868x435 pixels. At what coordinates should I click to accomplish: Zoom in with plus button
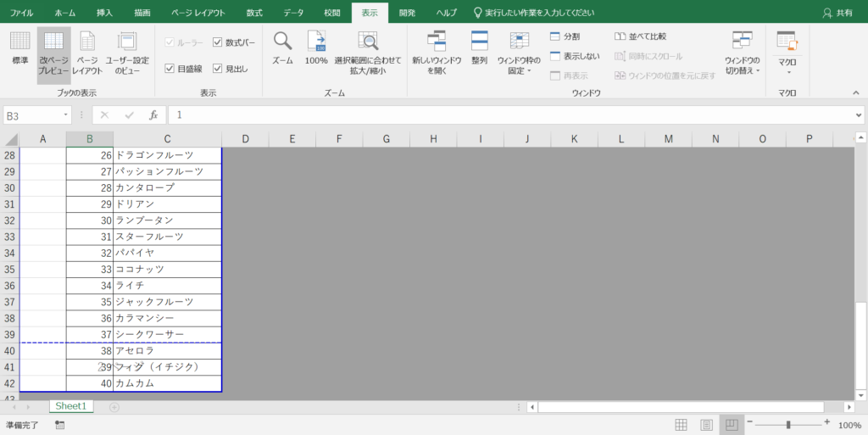click(827, 422)
